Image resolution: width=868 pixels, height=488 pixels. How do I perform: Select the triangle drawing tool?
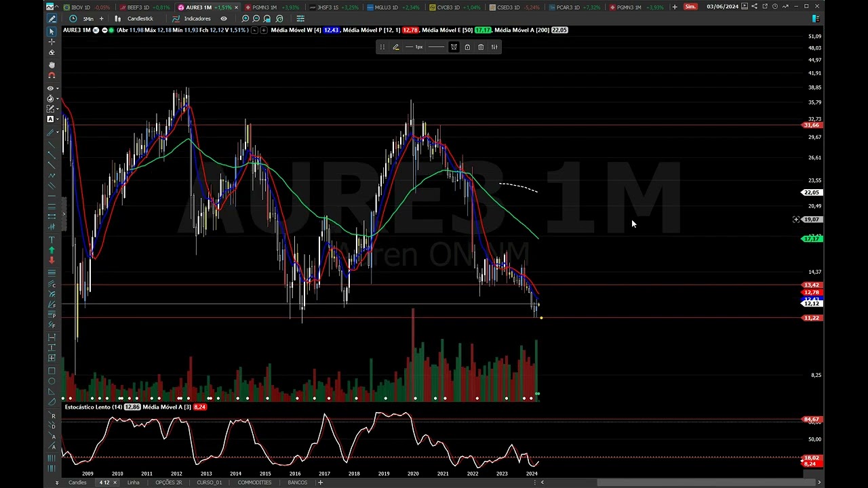click(52, 391)
